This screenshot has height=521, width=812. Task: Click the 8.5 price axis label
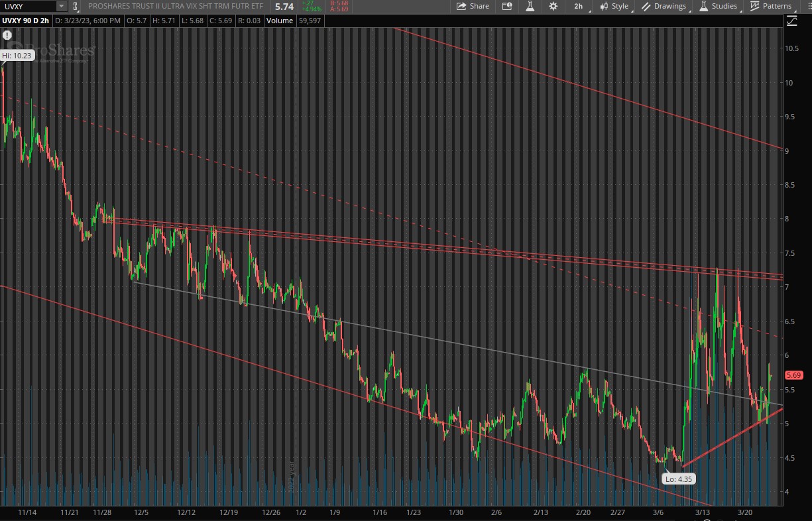(x=790, y=185)
